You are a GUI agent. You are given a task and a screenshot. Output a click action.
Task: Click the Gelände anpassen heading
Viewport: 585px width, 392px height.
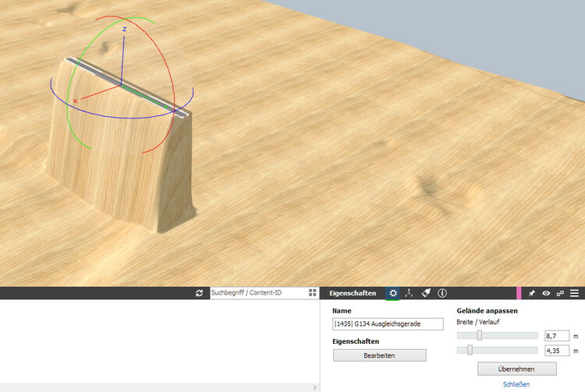pyautogui.click(x=487, y=311)
